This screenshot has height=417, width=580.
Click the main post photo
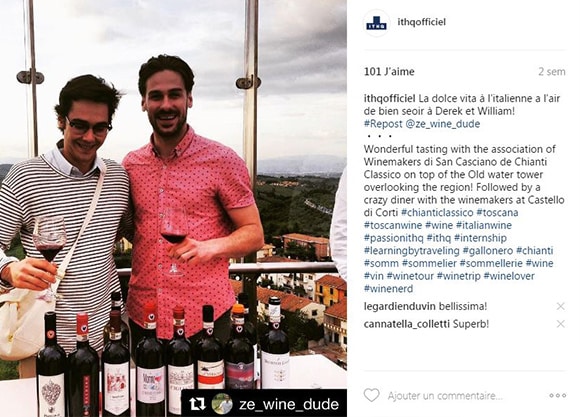[173, 208]
